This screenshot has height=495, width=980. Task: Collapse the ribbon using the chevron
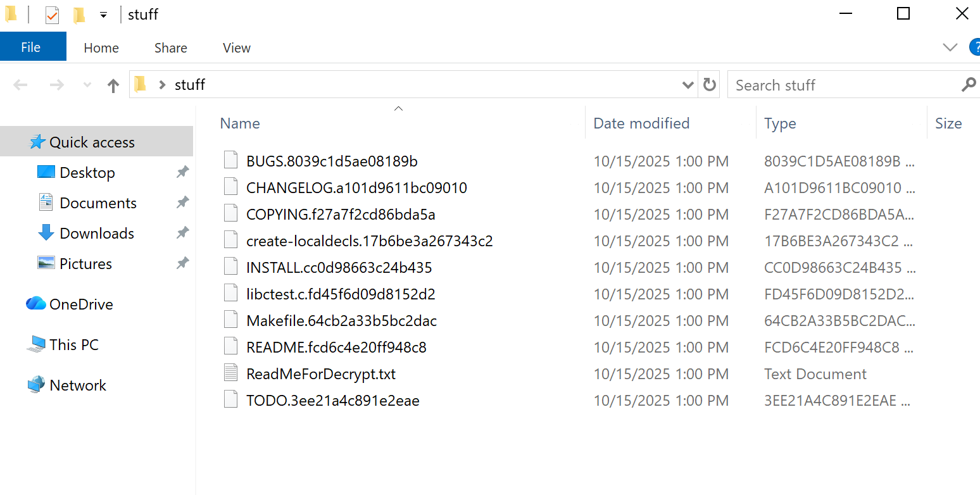tap(950, 47)
